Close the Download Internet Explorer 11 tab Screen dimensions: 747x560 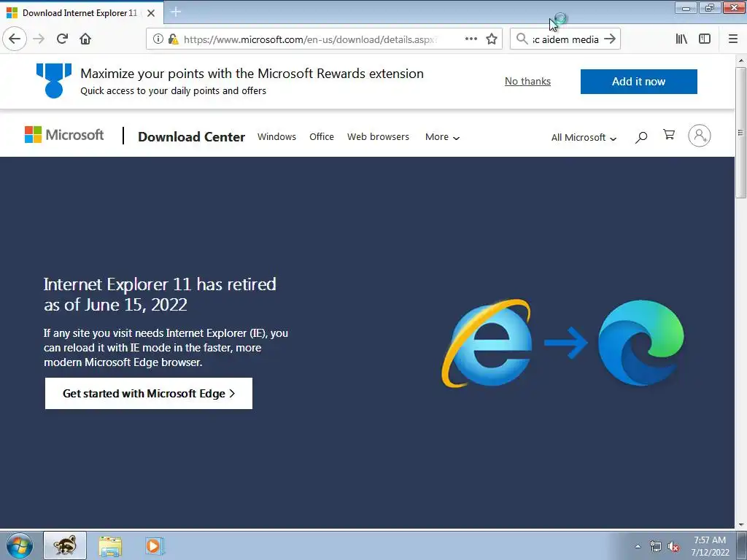tap(151, 13)
